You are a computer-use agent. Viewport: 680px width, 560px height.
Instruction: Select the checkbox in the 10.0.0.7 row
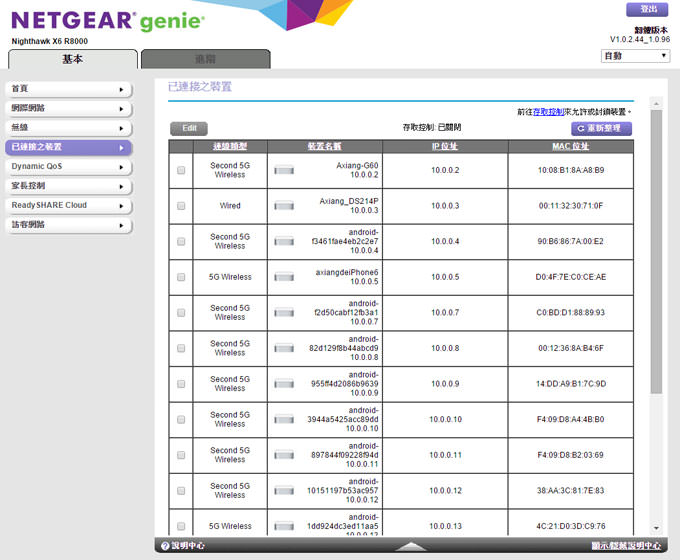[x=181, y=313]
